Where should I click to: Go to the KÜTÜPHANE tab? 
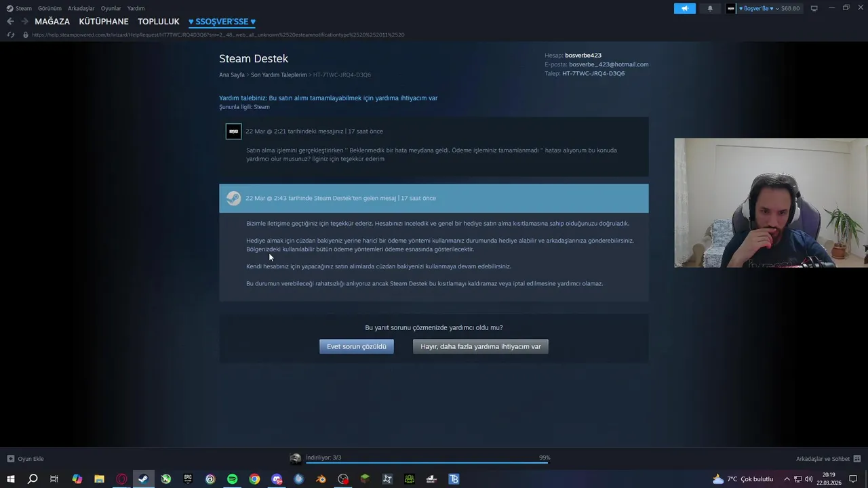point(104,22)
